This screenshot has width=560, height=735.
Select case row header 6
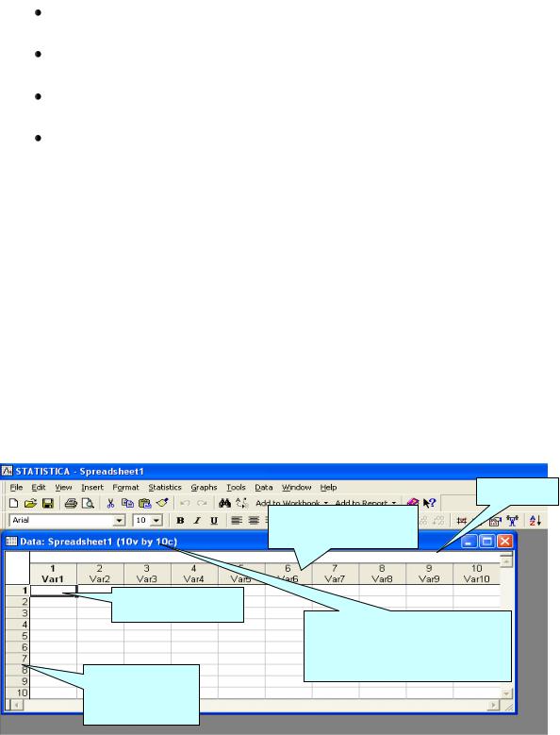[x=17, y=647]
